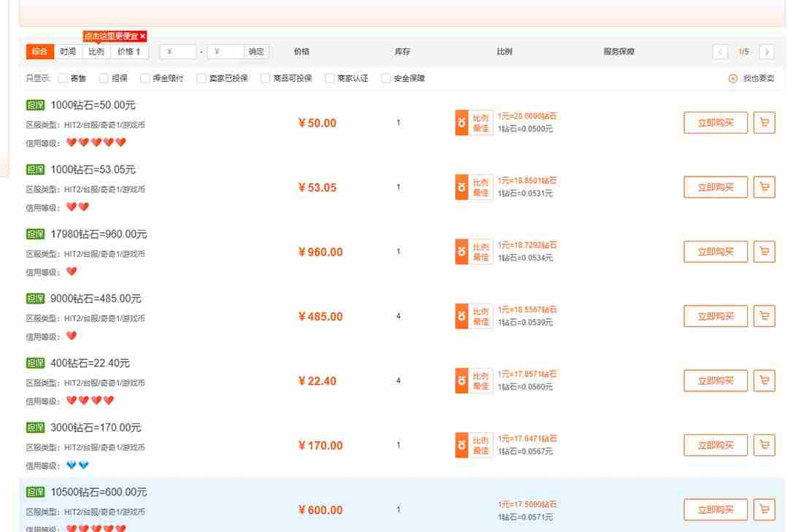The width and height of the screenshot is (788, 532).
Task: Click 担保 badge on 10500钻石=600.00元 listing
Action: pos(35,492)
